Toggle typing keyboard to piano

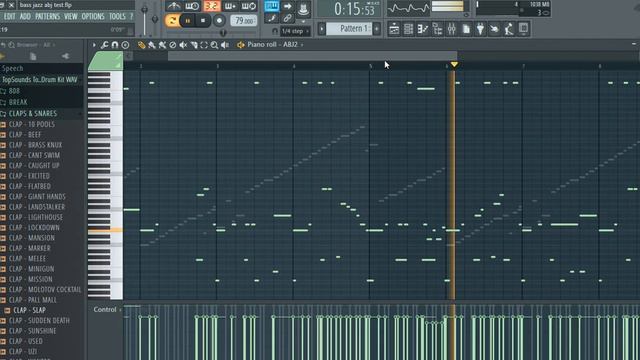pyautogui.click(x=271, y=6)
